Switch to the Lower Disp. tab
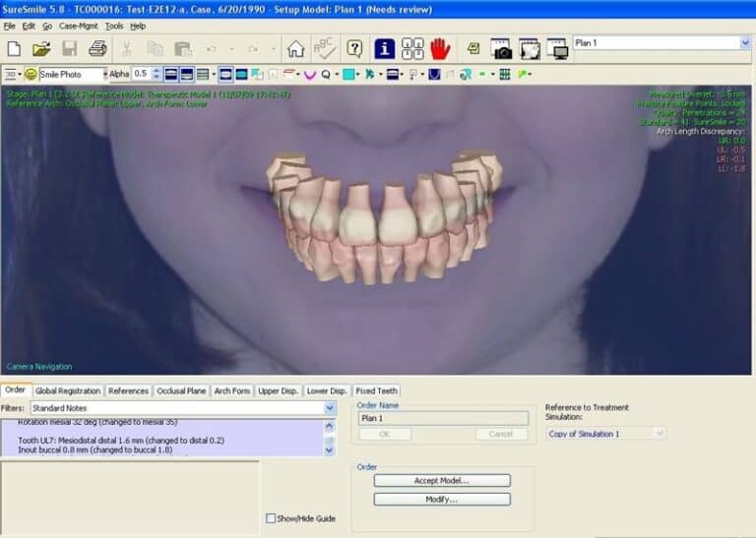 (x=327, y=390)
